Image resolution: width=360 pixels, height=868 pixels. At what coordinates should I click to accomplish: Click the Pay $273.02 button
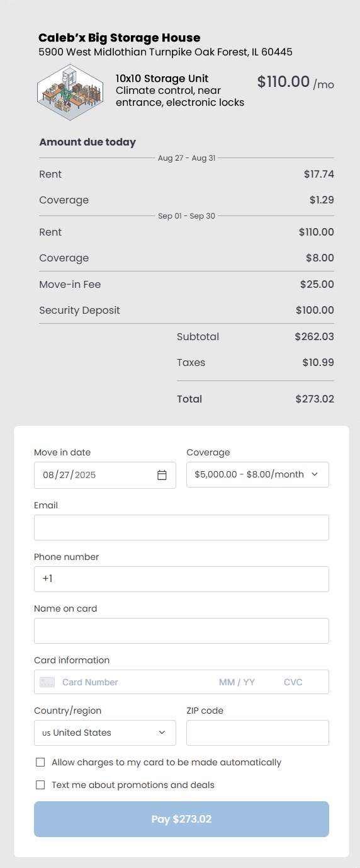tap(181, 819)
